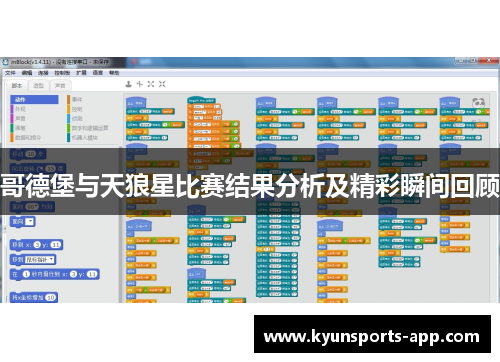Screen dimensions: 500x362
Task: Open the dropdown on the 面向 block
Action: click(x=30, y=221)
